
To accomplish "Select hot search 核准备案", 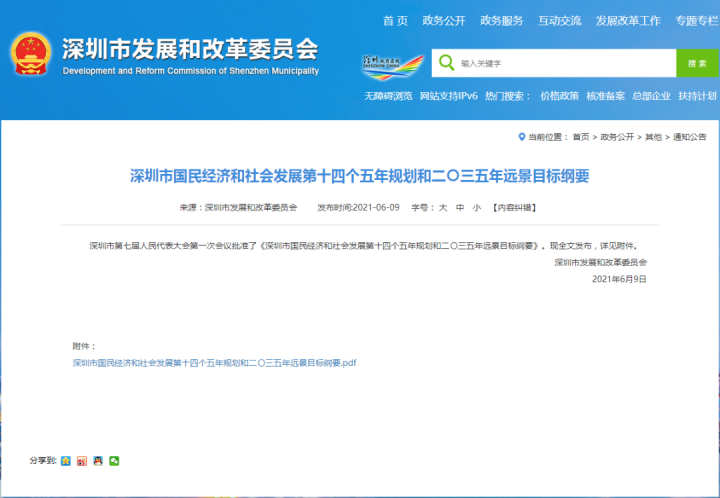I will coord(606,96).
